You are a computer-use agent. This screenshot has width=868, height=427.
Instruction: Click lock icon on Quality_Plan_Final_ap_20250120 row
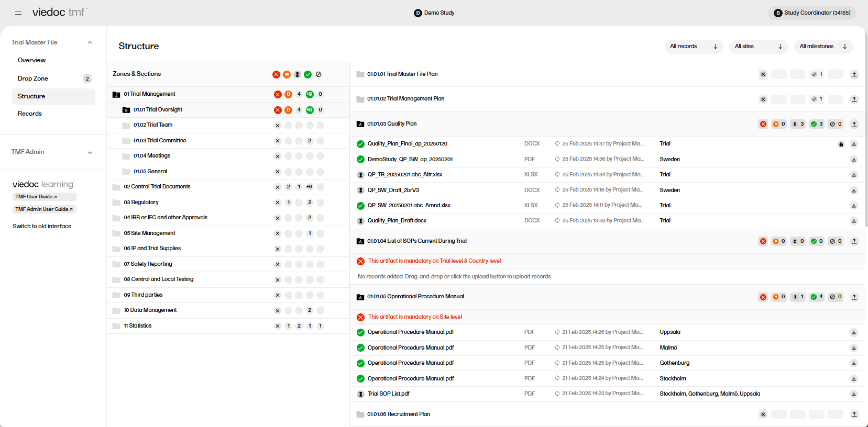(x=841, y=144)
